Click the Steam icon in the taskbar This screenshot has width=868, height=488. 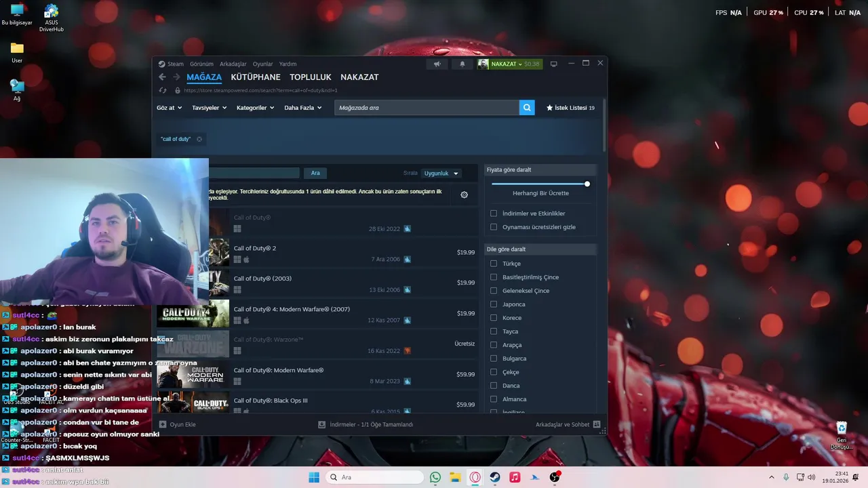pos(495,477)
